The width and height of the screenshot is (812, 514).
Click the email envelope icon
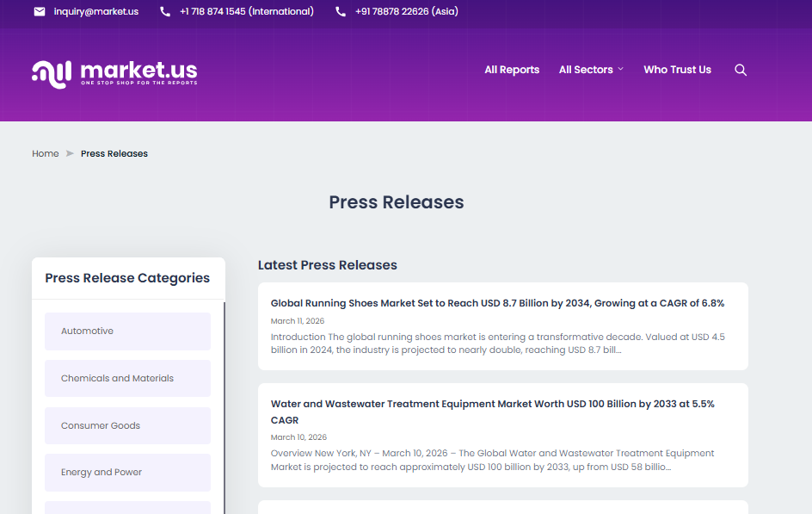point(40,11)
